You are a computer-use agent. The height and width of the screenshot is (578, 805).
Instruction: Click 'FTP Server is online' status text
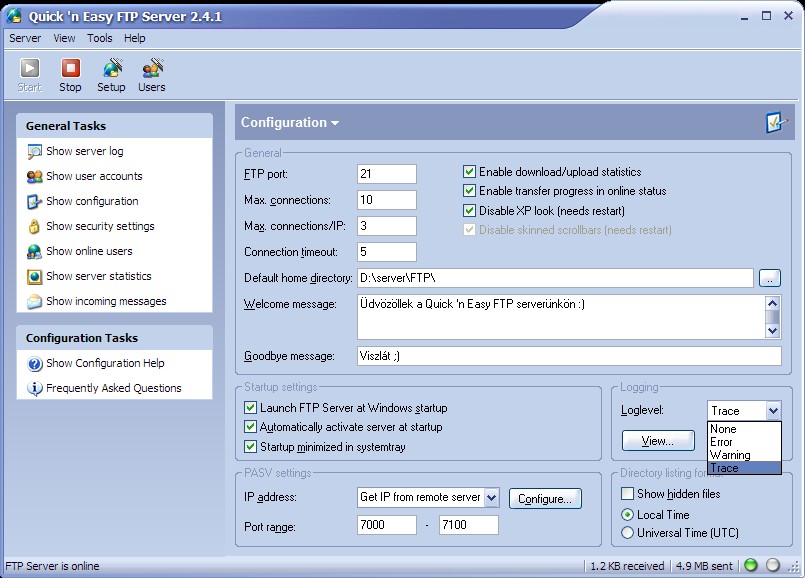tap(52, 566)
